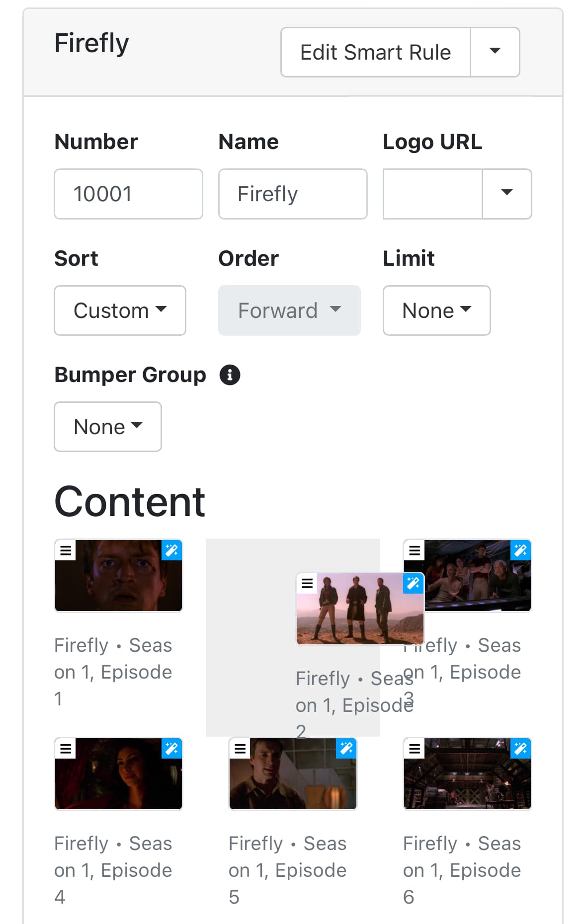The width and height of the screenshot is (586, 924).
Task: Open the Logo URL dropdown arrow
Action: 506,194
